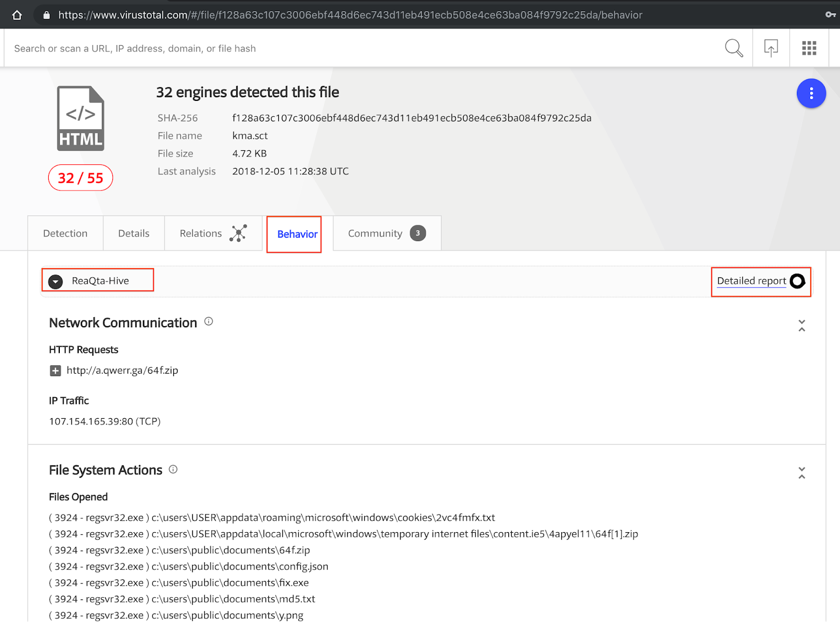The width and height of the screenshot is (840, 622).
Task: Switch to the Detection tab
Action: [x=65, y=233]
